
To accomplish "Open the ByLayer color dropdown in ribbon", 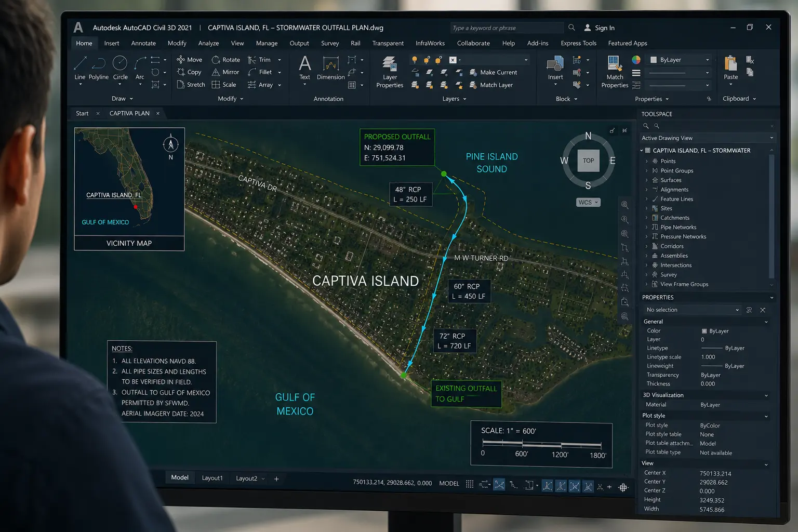I will click(x=678, y=60).
